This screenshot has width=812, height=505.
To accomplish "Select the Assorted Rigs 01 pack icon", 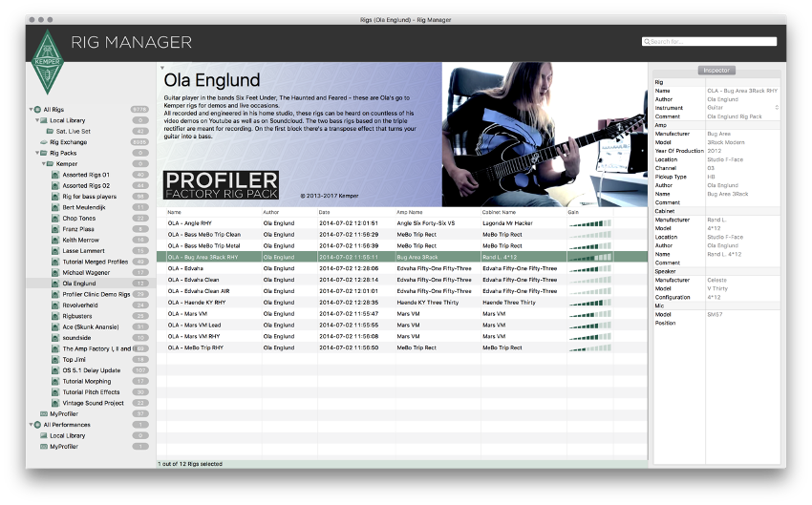I will 55,175.
